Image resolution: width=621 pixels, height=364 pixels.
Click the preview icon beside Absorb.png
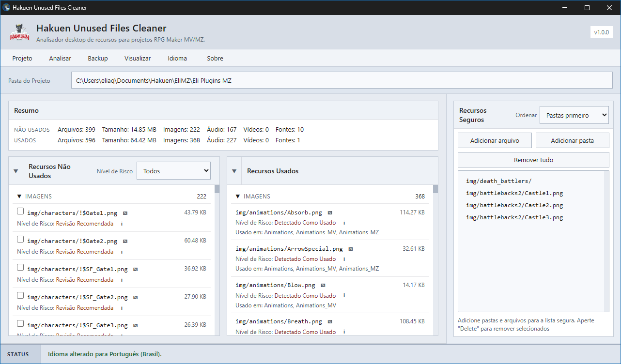(x=330, y=212)
